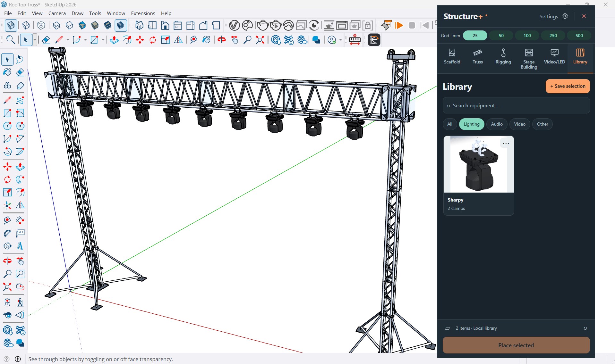615x364 pixels.
Task: Open Structure+ settings gear
Action: click(x=565, y=16)
